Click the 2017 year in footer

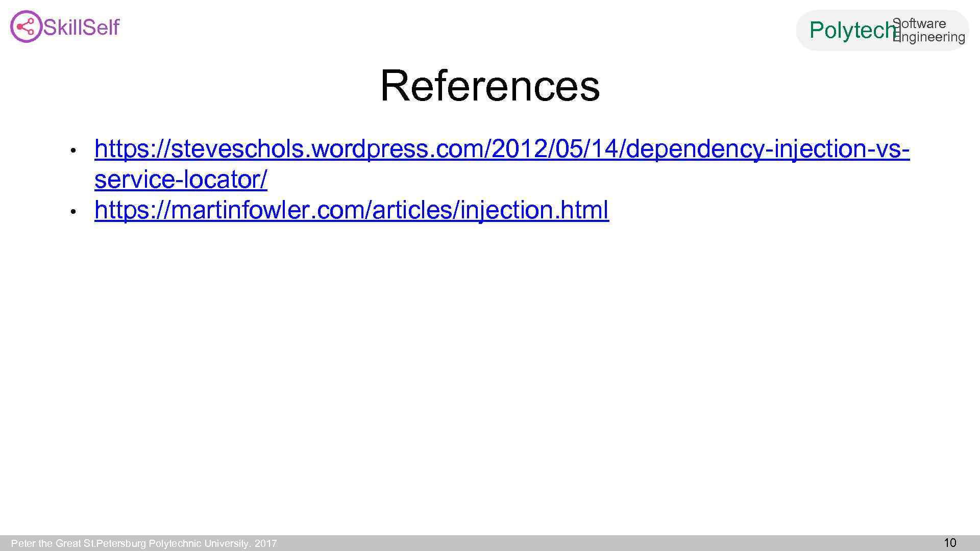(265, 543)
